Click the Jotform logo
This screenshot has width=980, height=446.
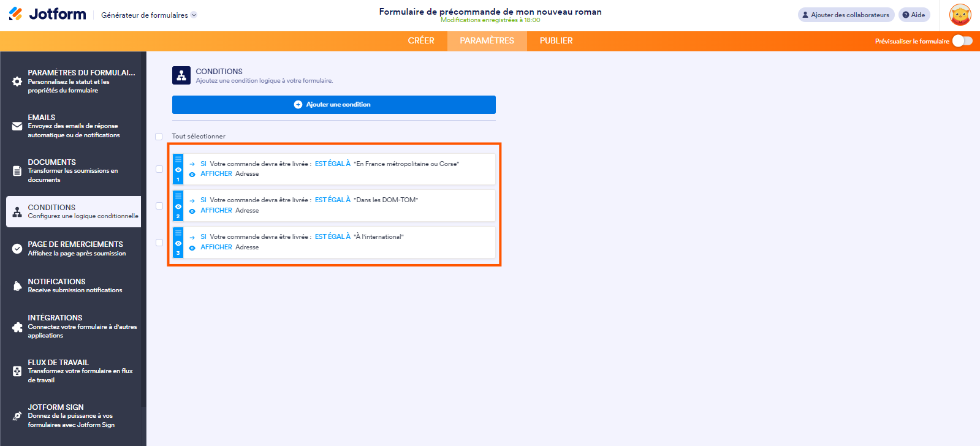click(x=47, y=14)
